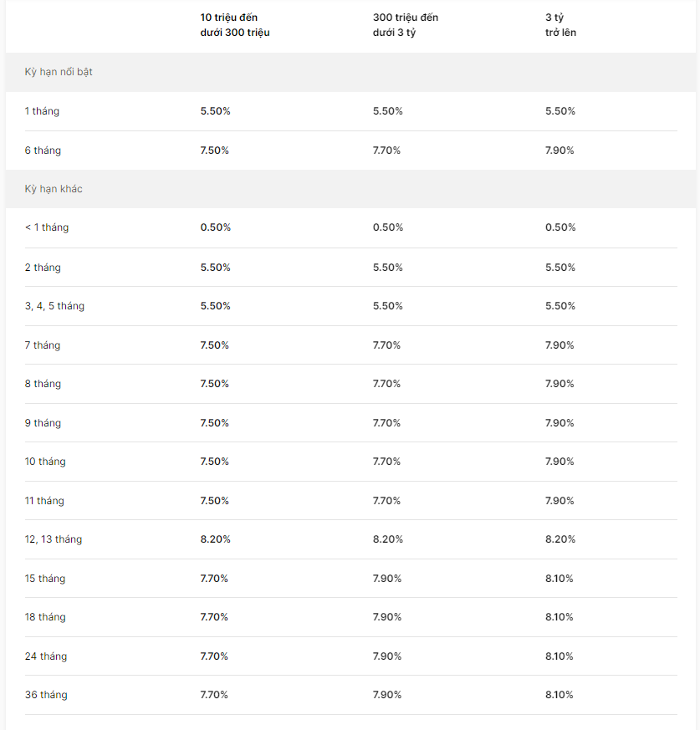Click the 'Kỳ hạn nổi bật' section heading
This screenshot has width=700, height=730.
[x=59, y=72]
